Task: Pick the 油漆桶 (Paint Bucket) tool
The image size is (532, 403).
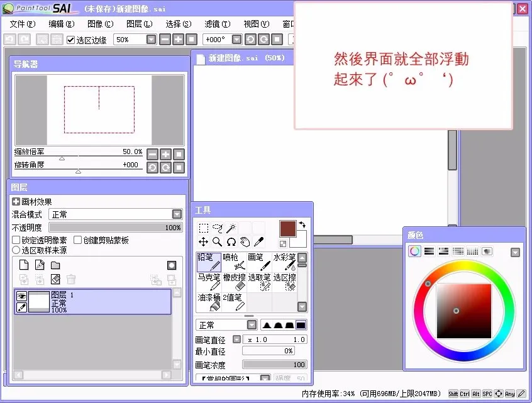Action: coord(209,301)
